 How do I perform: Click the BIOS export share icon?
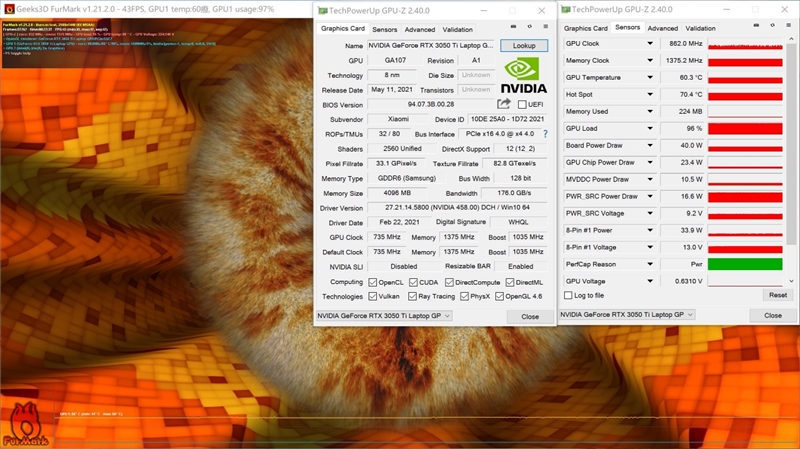coord(504,104)
